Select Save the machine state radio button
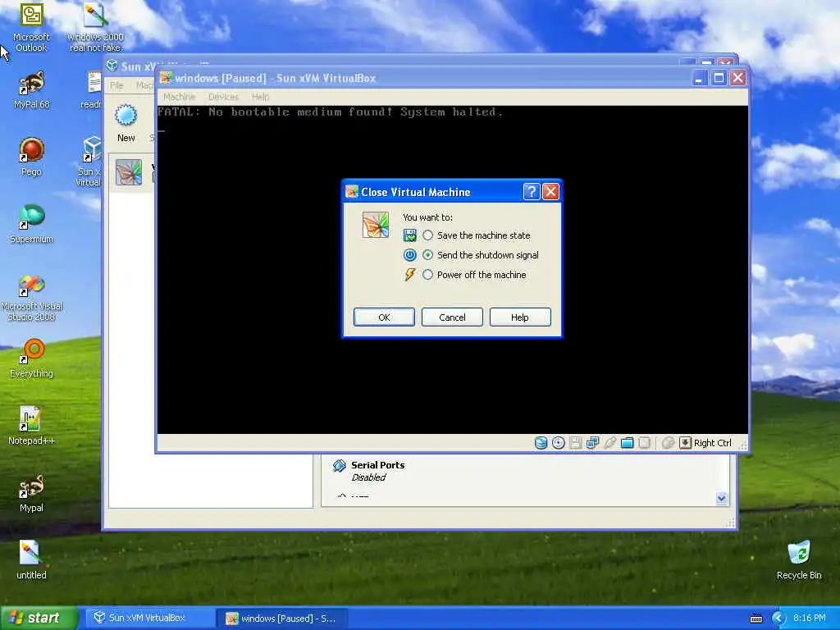This screenshot has width=840, height=630. (x=427, y=235)
